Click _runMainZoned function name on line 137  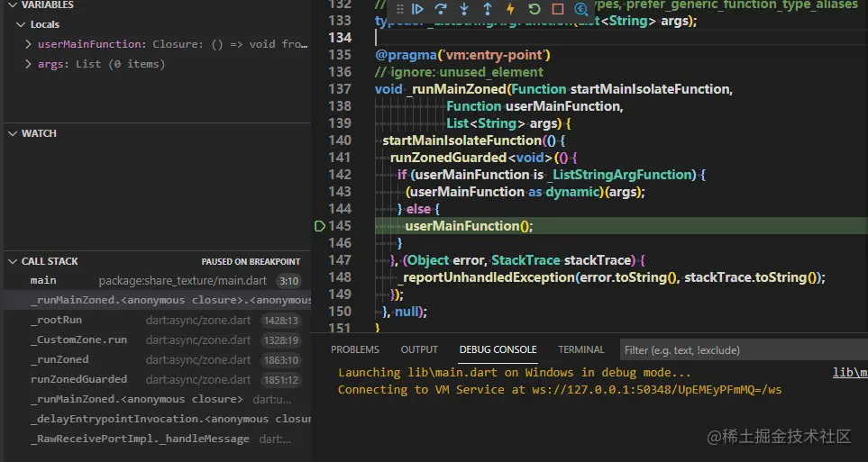coord(457,89)
